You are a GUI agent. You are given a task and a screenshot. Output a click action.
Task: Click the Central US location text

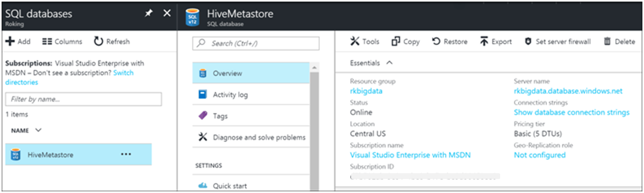368,134
